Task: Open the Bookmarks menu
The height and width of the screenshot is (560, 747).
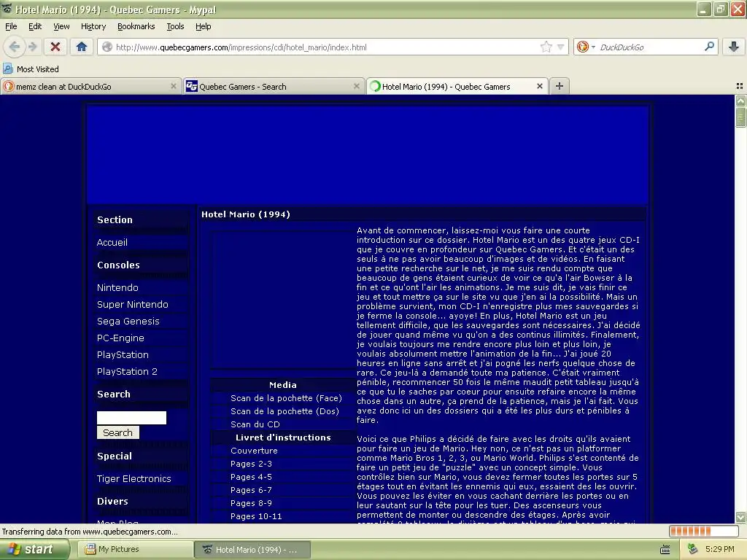Action: [x=136, y=26]
